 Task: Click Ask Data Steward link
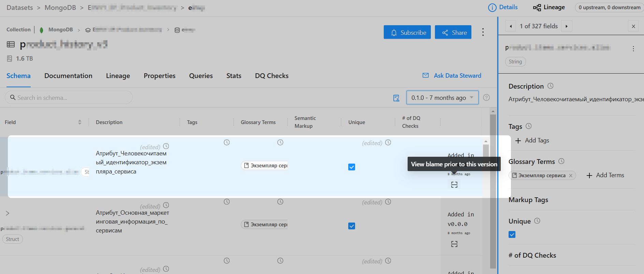tap(452, 76)
